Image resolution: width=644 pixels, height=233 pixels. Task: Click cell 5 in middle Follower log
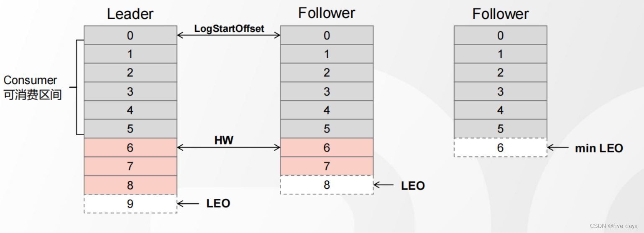tap(327, 129)
